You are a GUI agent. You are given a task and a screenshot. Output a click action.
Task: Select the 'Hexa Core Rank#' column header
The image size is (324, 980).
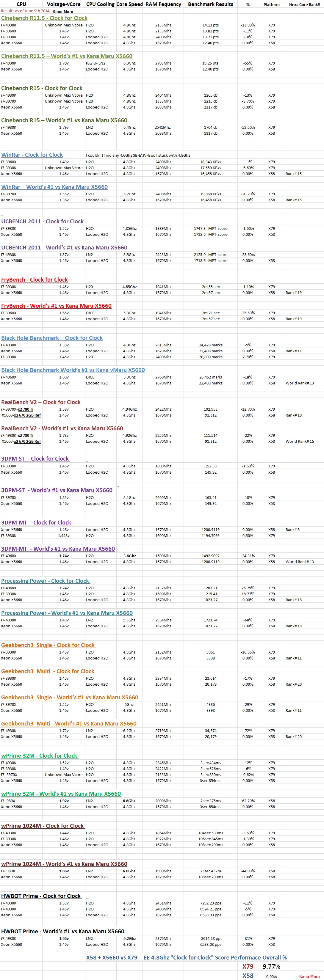point(304,4)
